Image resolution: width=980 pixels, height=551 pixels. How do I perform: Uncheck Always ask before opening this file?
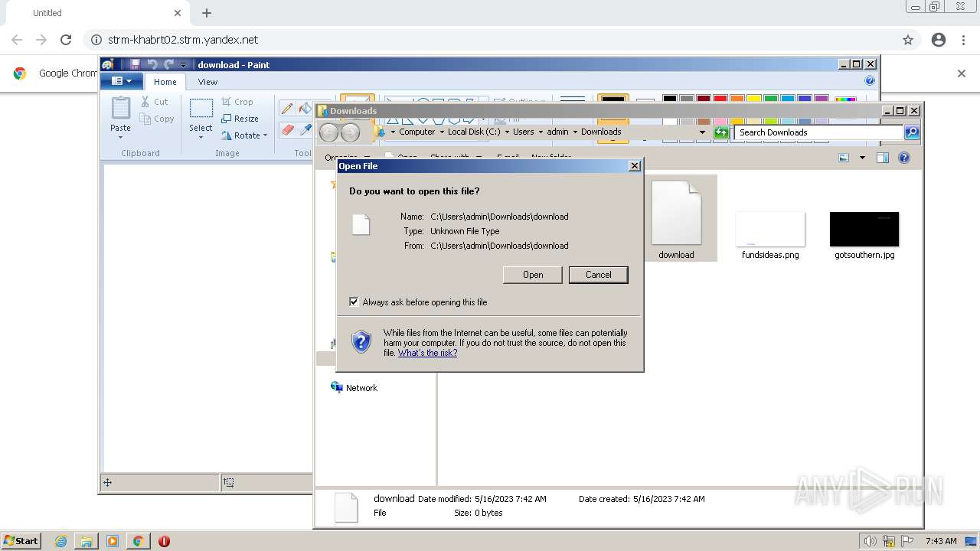[x=354, y=302]
